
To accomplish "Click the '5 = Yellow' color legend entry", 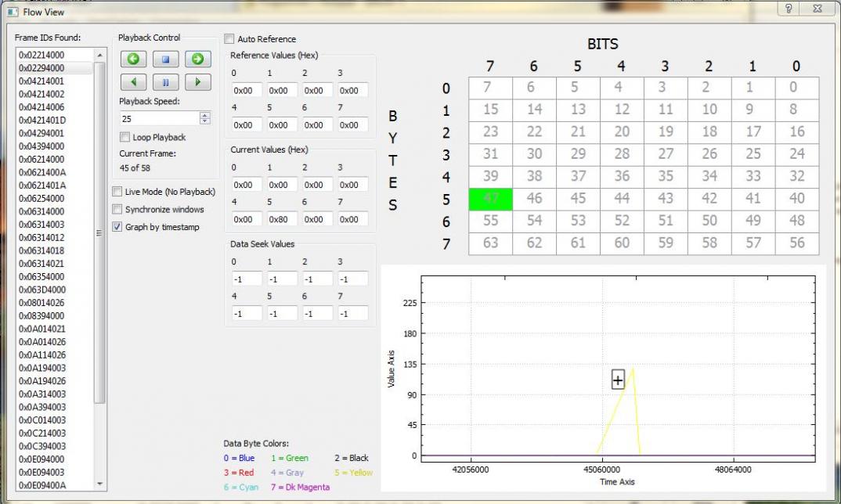I will pos(353,473).
